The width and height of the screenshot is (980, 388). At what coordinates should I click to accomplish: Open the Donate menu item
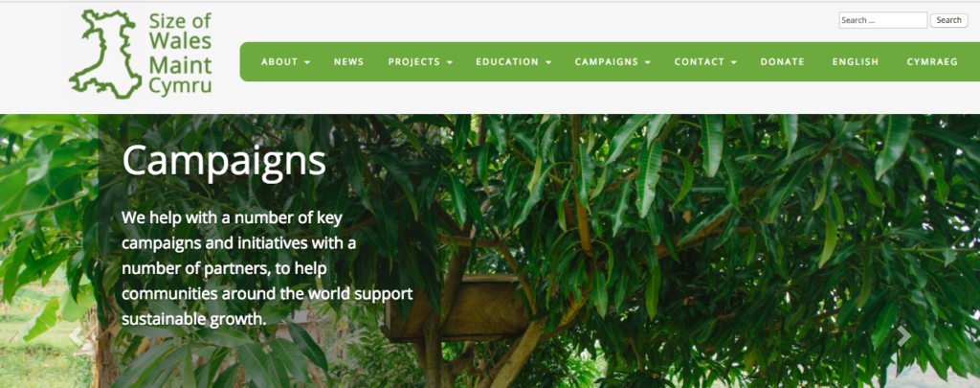coord(783,62)
